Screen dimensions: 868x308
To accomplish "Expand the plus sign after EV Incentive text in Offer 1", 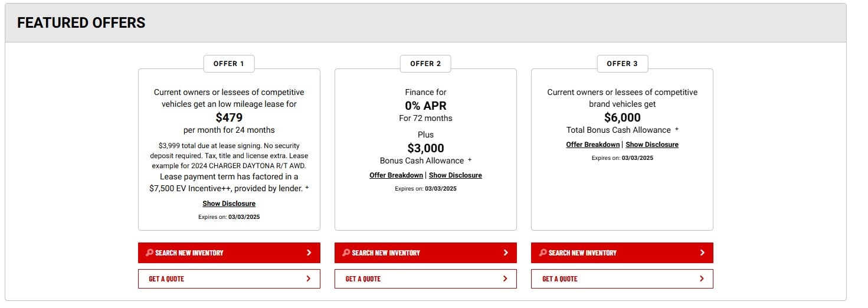I will click(x=307, y=189).
